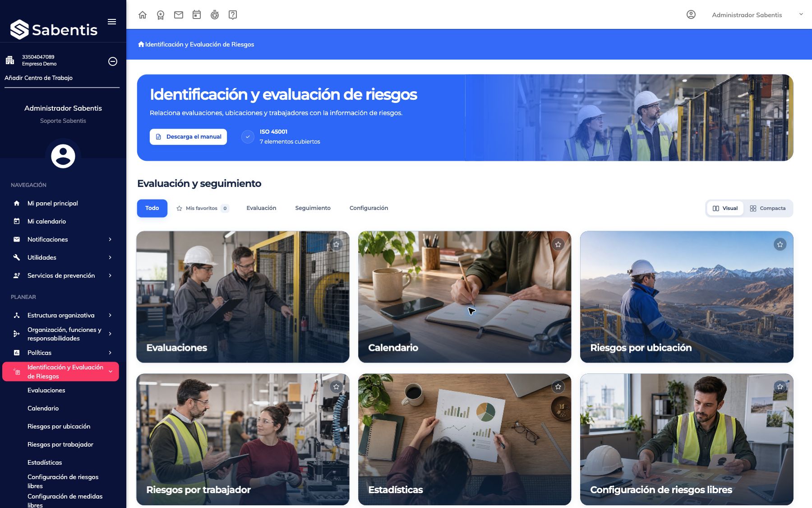Click Añadir Centro de Trabajo link
The width and height of the screenshot is (812, 508).
[x=38, y=78]
